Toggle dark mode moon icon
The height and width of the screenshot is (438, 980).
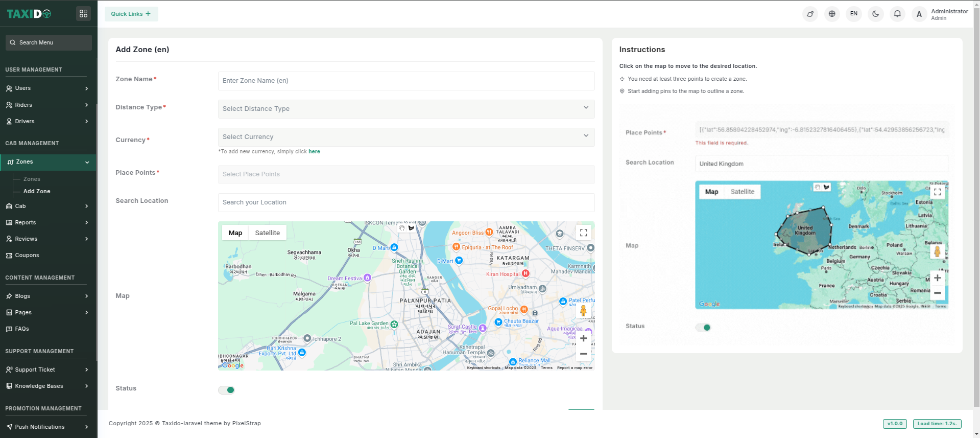click(875, 14)
